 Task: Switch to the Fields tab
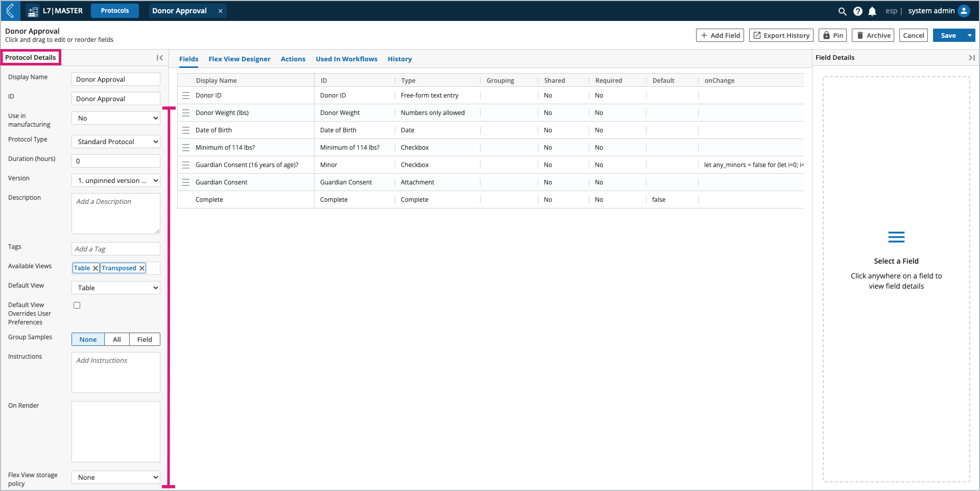[188, 59]
